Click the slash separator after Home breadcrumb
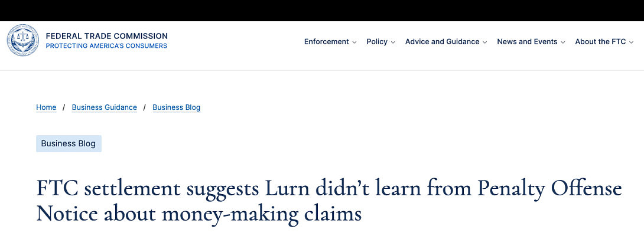 click(64, 107)
